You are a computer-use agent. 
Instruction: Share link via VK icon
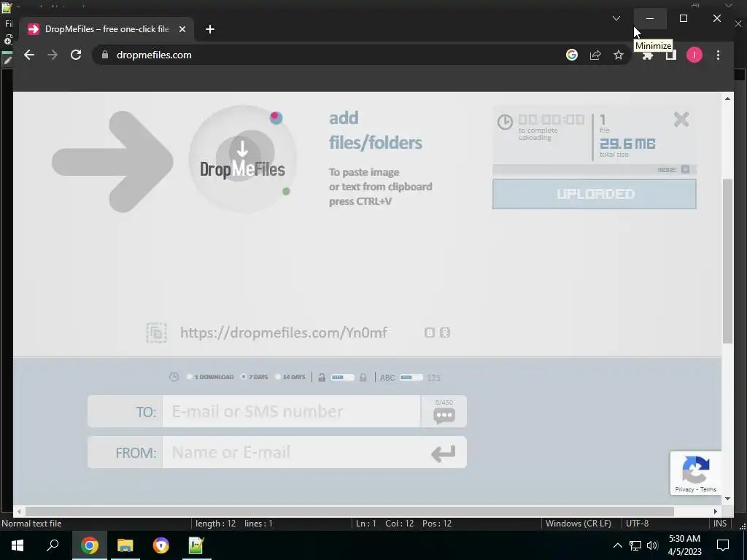tap(429, 332)
